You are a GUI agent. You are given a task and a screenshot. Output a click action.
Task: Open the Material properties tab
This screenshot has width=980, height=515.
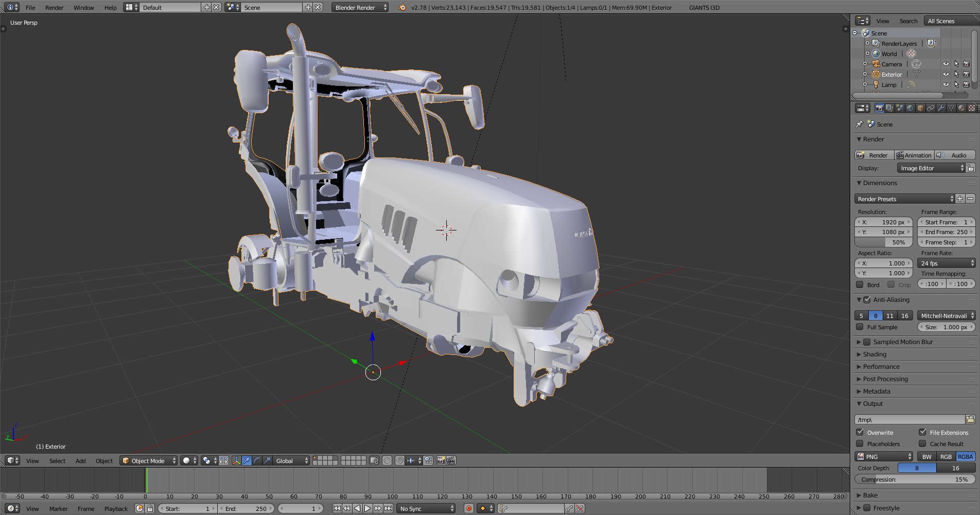(x=961, y=108)
